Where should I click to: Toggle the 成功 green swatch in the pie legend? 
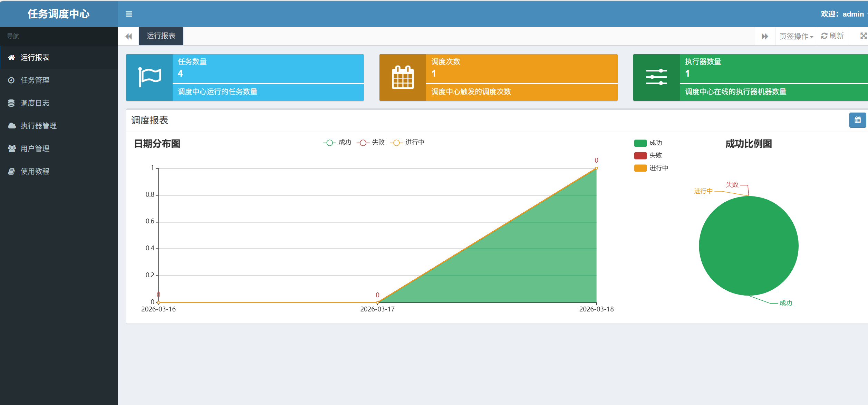coord(640,143)
